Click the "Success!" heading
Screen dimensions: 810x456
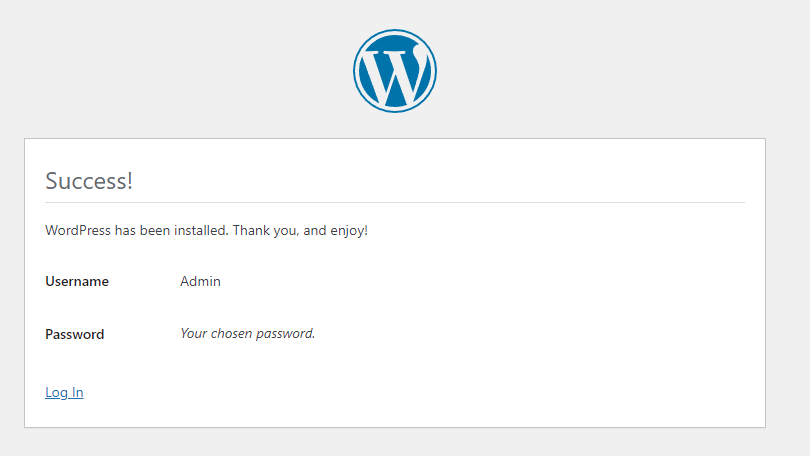(x=89, y=181)
